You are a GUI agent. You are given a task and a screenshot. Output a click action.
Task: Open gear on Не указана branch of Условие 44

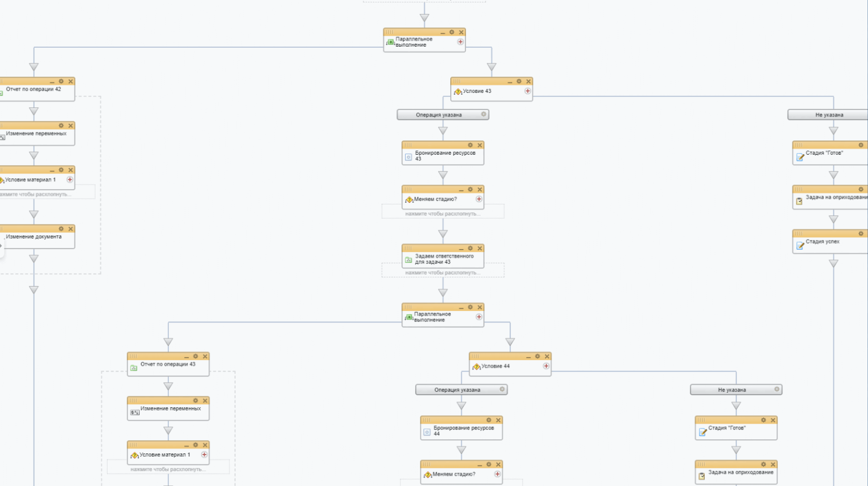tap(777, 389)
